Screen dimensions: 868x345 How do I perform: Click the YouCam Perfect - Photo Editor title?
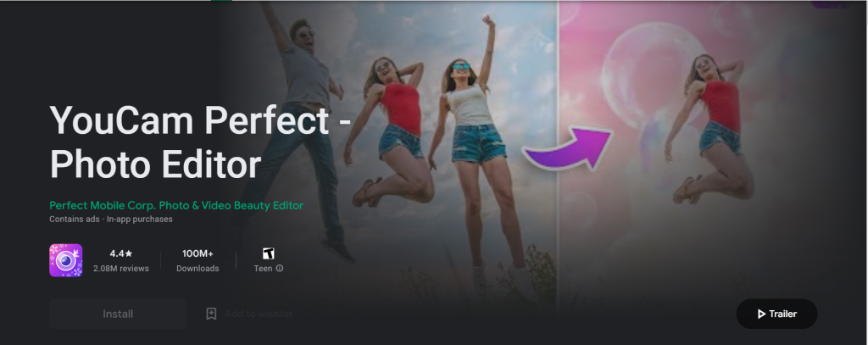(x=200, y=142)
